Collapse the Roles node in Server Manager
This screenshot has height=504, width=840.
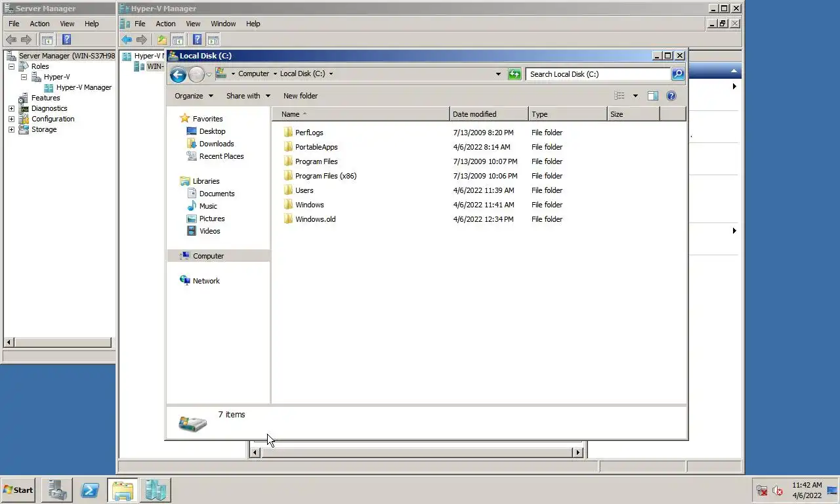11,66
